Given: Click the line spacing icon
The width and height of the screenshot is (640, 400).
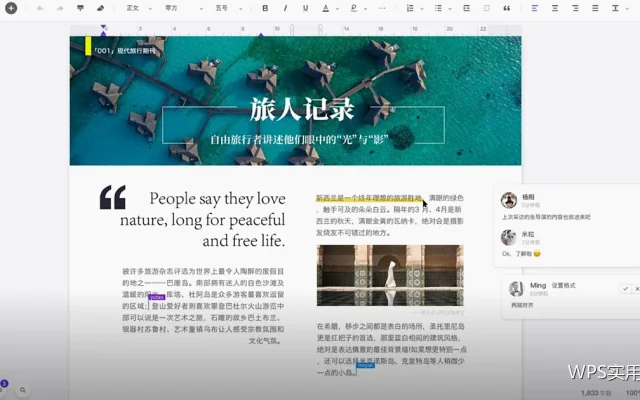Looking at the screenshot, I should click(x=616, y=8).
